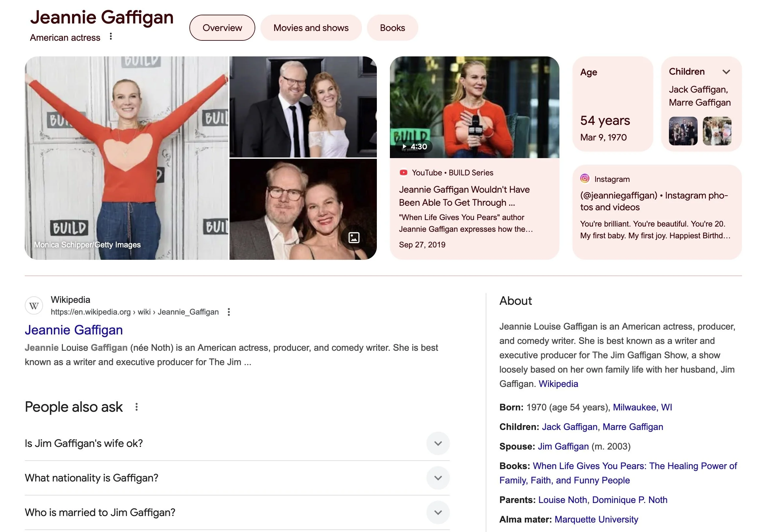The width and height of the screenshot is (770, 532).
Task: Open three-dot menu next to Wikipedia URL
Action: pos(229,312)
